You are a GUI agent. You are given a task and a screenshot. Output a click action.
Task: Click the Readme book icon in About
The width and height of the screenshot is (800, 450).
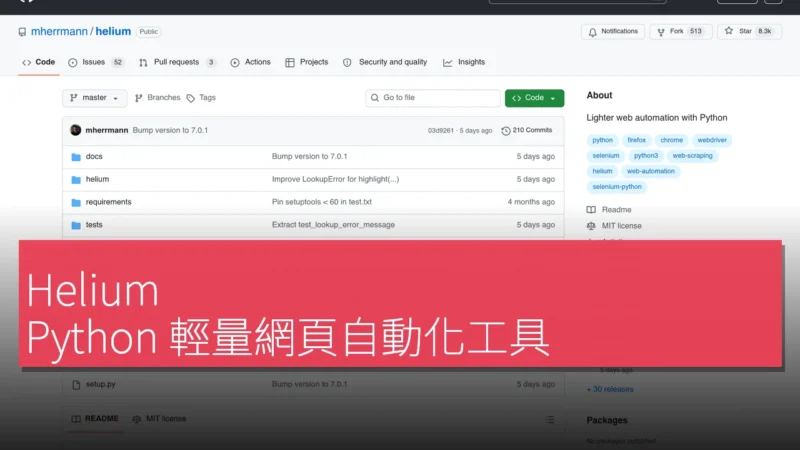click(x=591, y=210)
